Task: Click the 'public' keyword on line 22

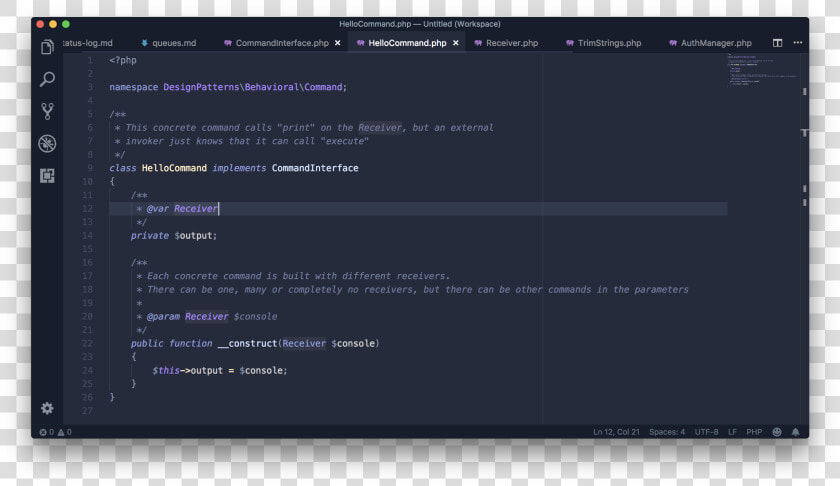Action: (147, 343)
